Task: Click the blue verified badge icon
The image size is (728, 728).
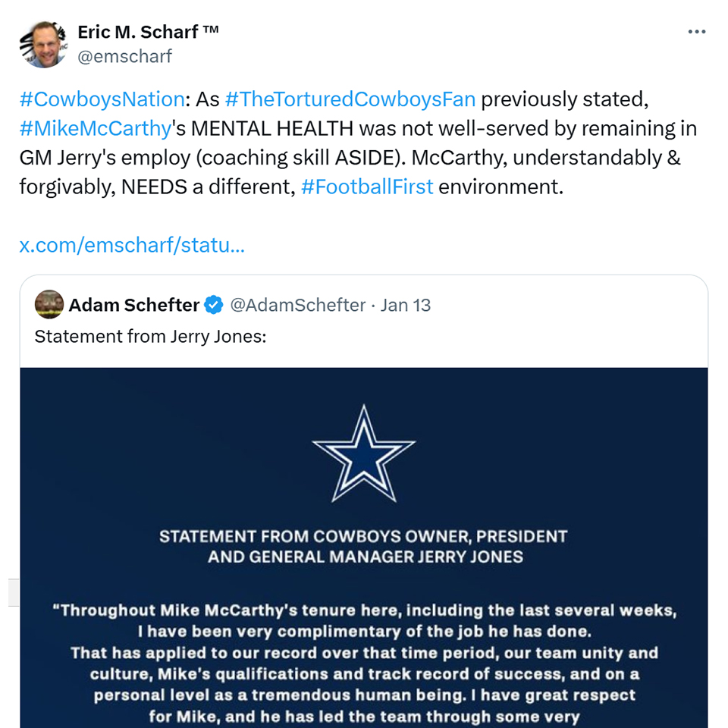Action: (214, 305)
